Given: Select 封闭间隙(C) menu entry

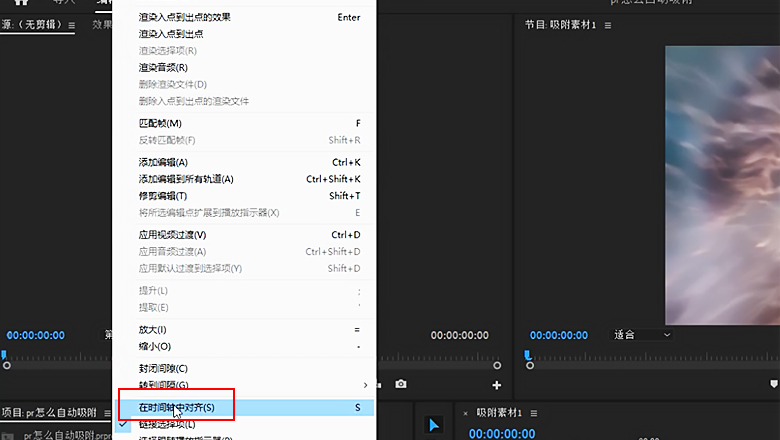Looking at the screenshot, I should pyautogui.click(x=244, y=368).
